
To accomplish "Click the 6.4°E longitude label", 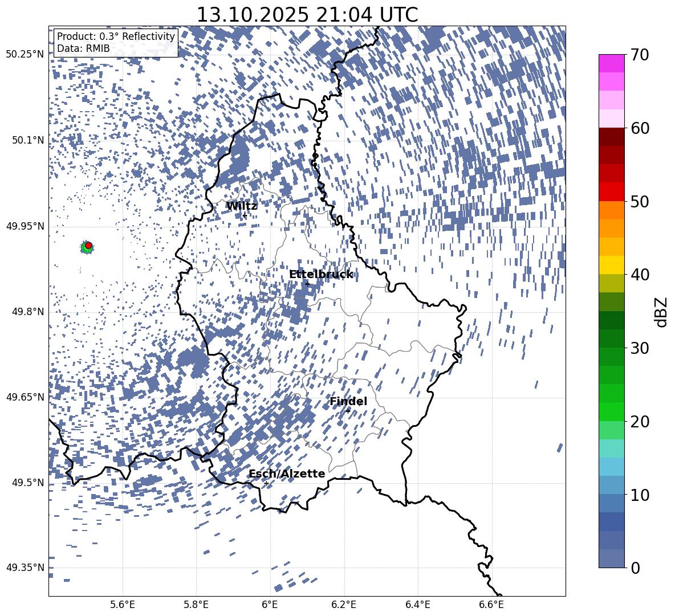I will [417, 605].
